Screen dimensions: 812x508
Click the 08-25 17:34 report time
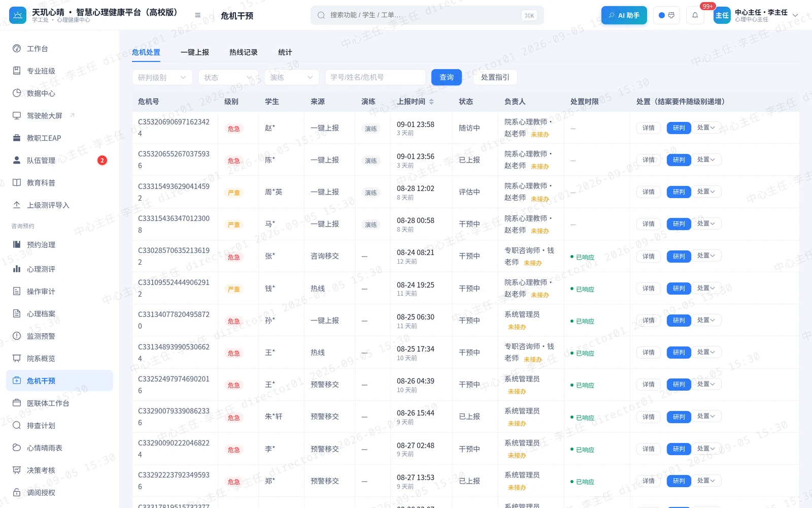tap(416, 349)
